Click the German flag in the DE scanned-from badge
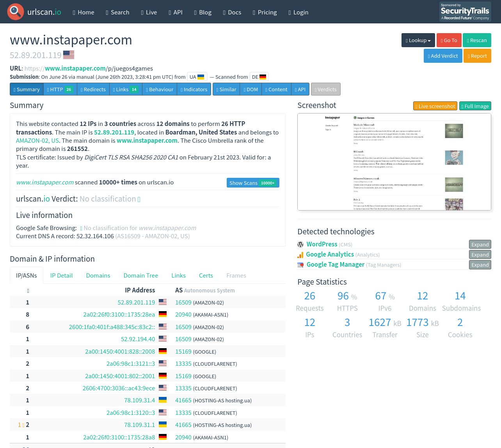The width and height of the screenshot is (501, 448). tap(263, 77)
